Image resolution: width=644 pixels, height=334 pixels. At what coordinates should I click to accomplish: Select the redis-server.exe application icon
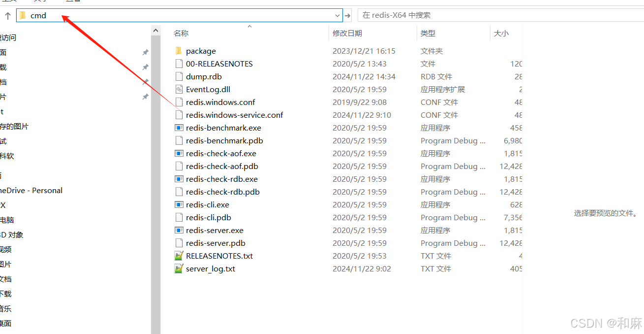[x=179, y=231]
